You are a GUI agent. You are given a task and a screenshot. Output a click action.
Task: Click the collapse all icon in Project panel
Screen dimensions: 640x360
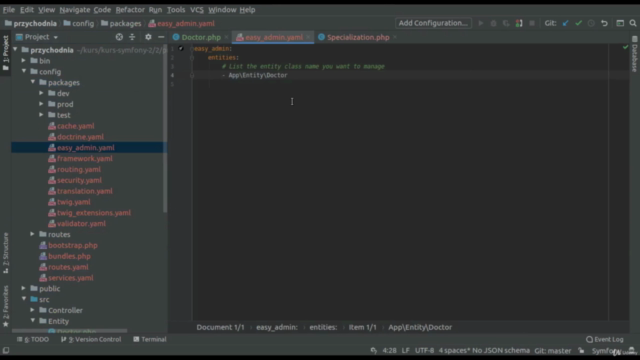tap(132, 37)
